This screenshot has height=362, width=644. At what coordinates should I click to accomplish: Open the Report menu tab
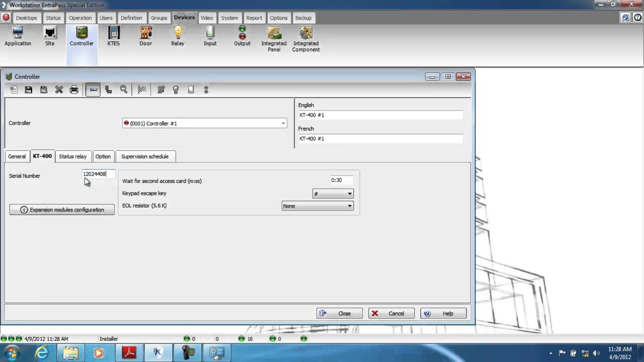(x=254, y=18)
